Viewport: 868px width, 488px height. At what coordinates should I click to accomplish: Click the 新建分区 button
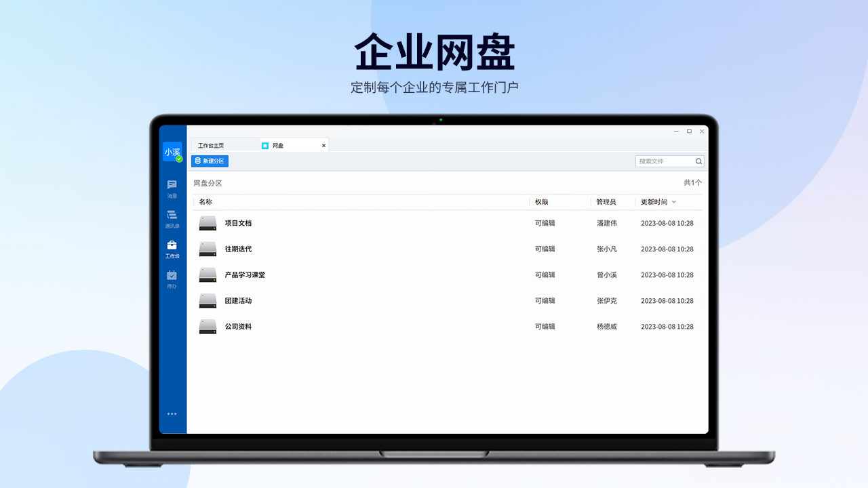point(209,161)
